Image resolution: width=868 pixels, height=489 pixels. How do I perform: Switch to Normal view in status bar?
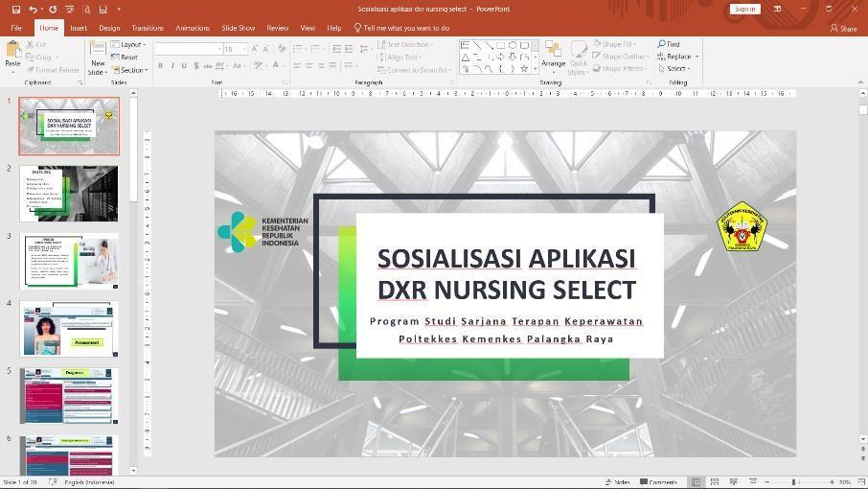(x=696, y=482)
